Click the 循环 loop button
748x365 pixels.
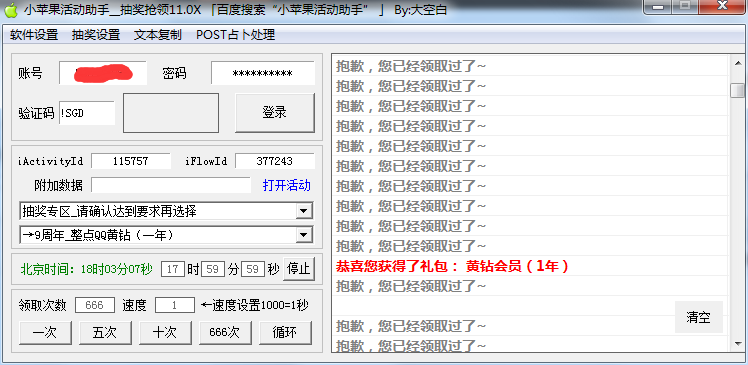[285, 332]
